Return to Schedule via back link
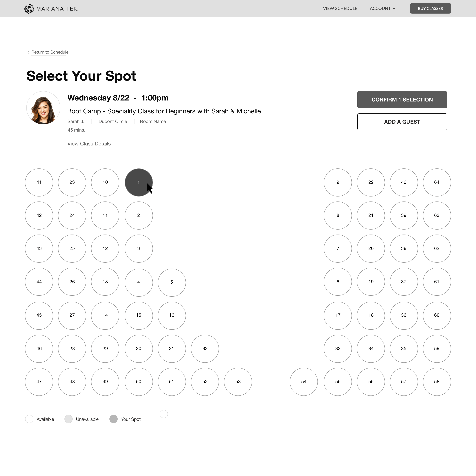Image resolution: width=476 pixels, height=476 pixels. (47, 52)
